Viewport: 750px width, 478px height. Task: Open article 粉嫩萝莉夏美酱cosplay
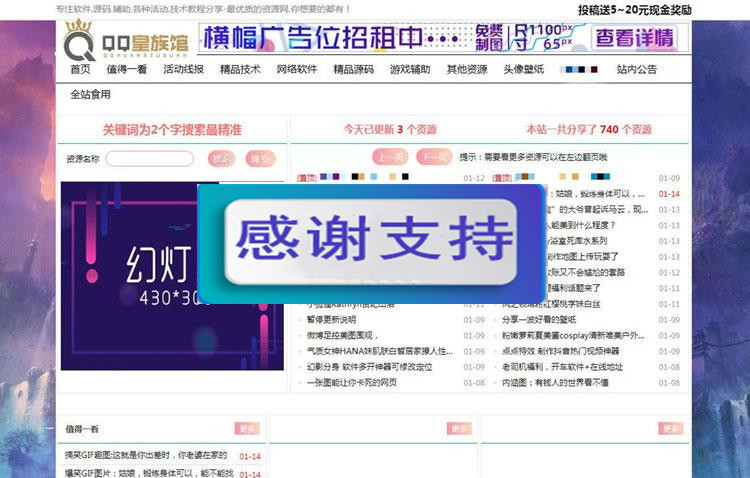coord(574,335)
